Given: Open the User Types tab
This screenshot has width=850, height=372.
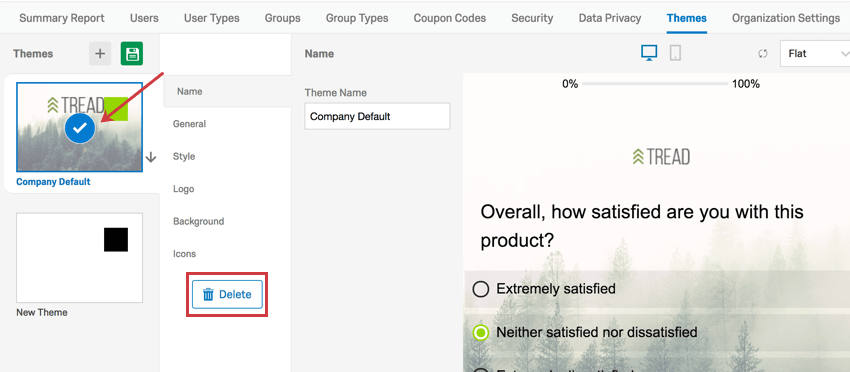Looking at the screenshot, I should 211,18.
